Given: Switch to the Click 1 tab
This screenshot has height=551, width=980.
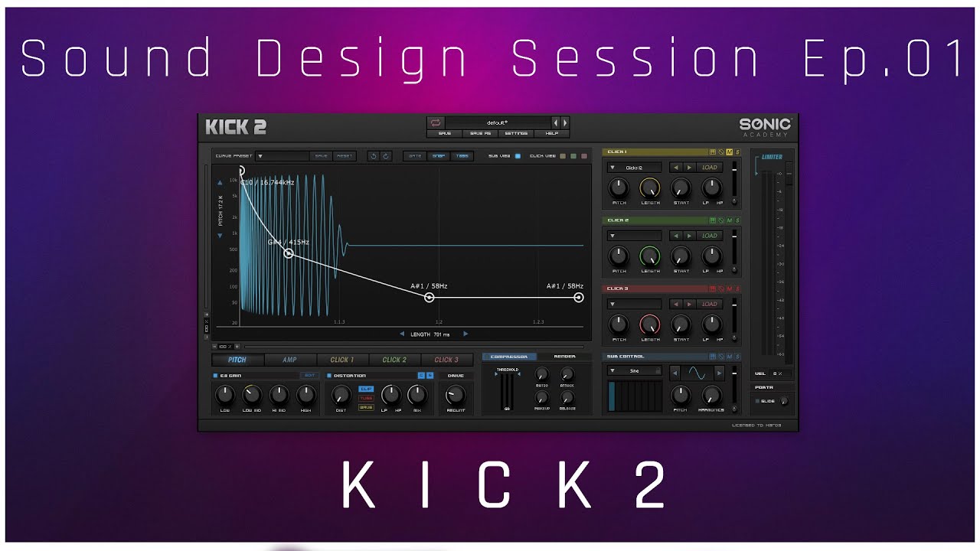Looking at the screenshot, I should (342, 360).
